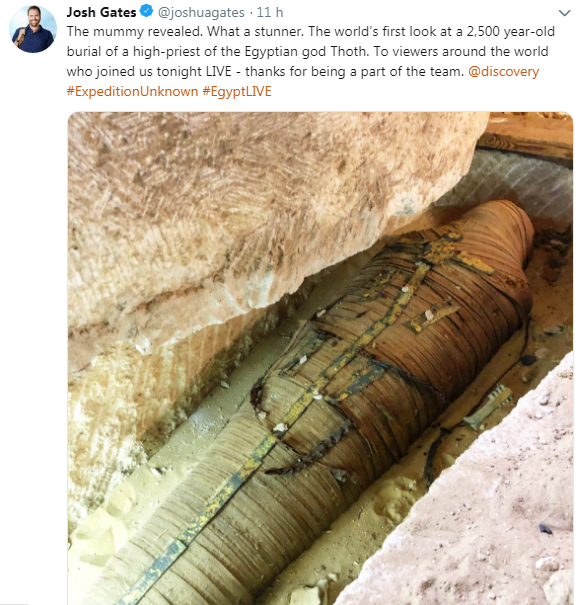
Task: Enlarge the mummy burial photo
Action: click(320, 358)
